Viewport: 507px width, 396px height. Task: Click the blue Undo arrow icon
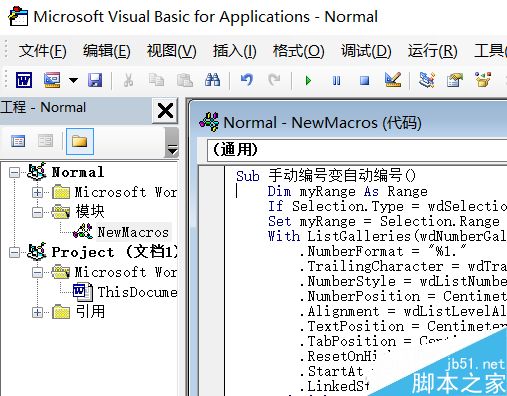click(x=247, y=80)
